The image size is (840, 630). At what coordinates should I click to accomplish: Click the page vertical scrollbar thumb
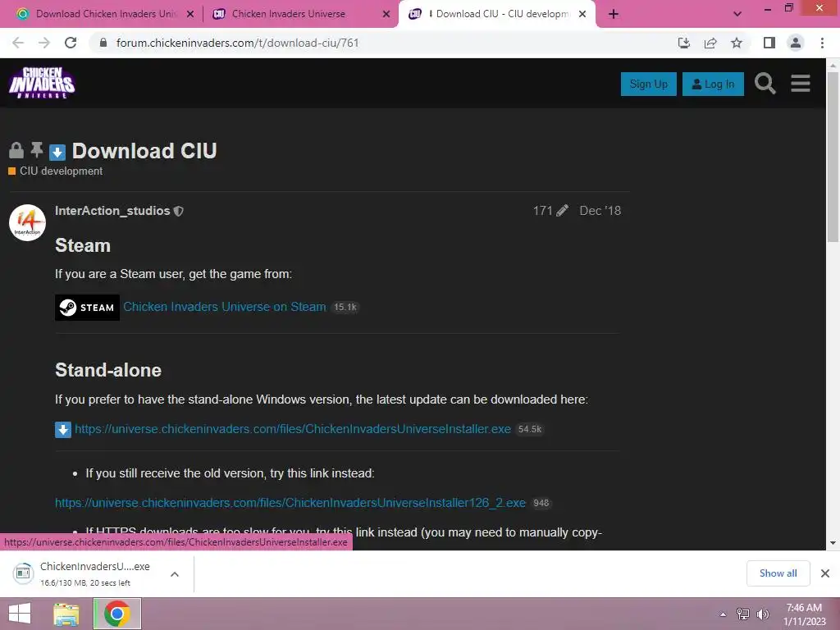833,157
